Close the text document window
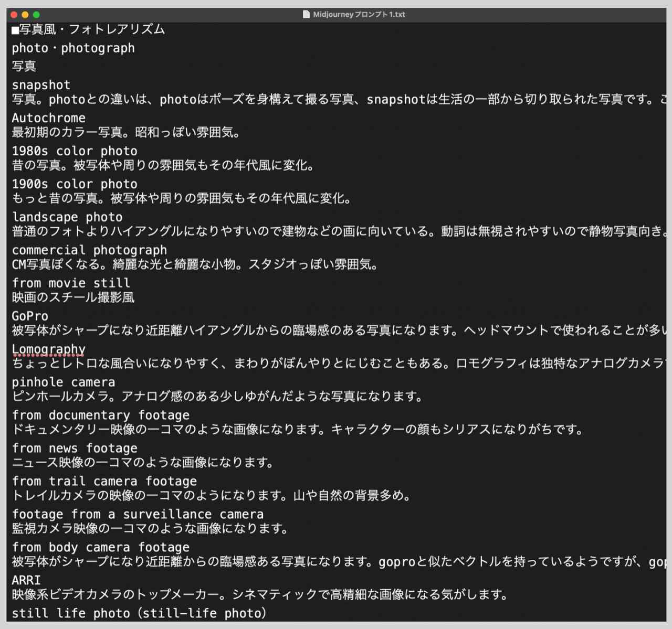Viewport: 672px width, 629px height. pyautogui.click(x=14, y=15)
